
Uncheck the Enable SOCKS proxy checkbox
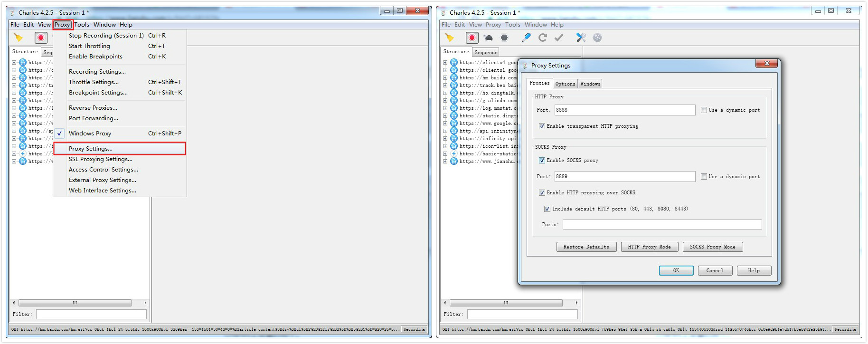[x=542, y=161]
